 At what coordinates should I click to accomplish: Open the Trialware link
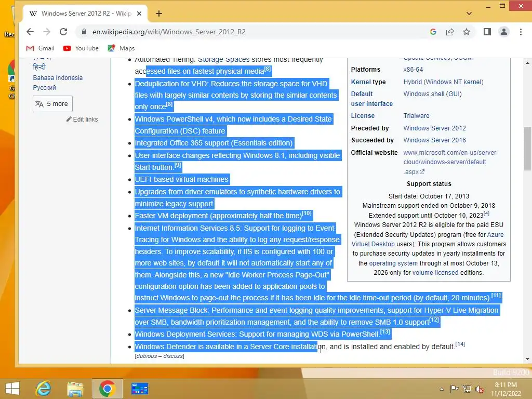click(416, 116)
